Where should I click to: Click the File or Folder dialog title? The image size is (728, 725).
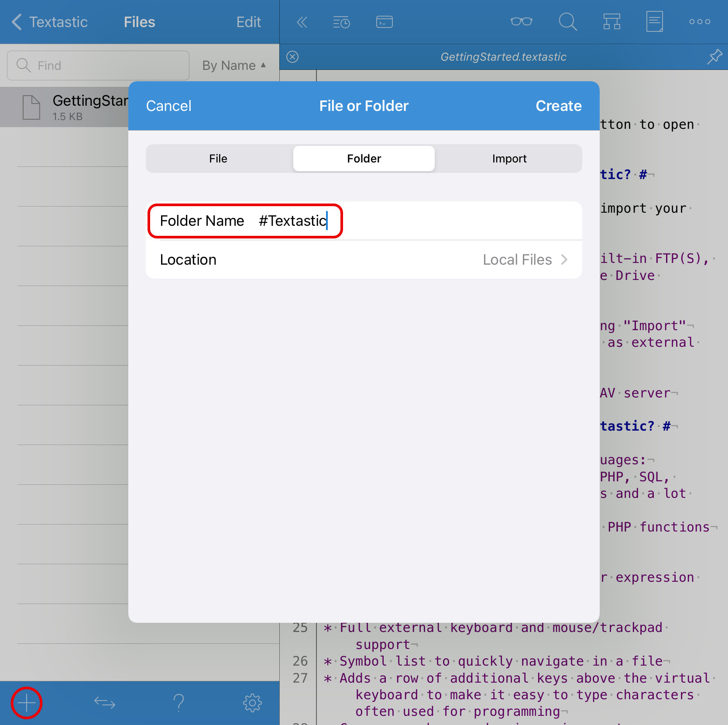364,106
